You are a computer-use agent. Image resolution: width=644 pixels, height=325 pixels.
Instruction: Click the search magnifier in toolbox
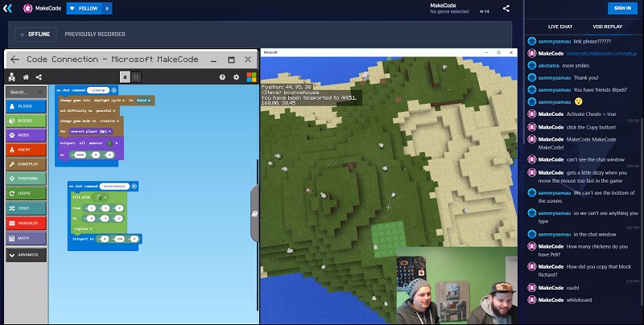[40, 92]
